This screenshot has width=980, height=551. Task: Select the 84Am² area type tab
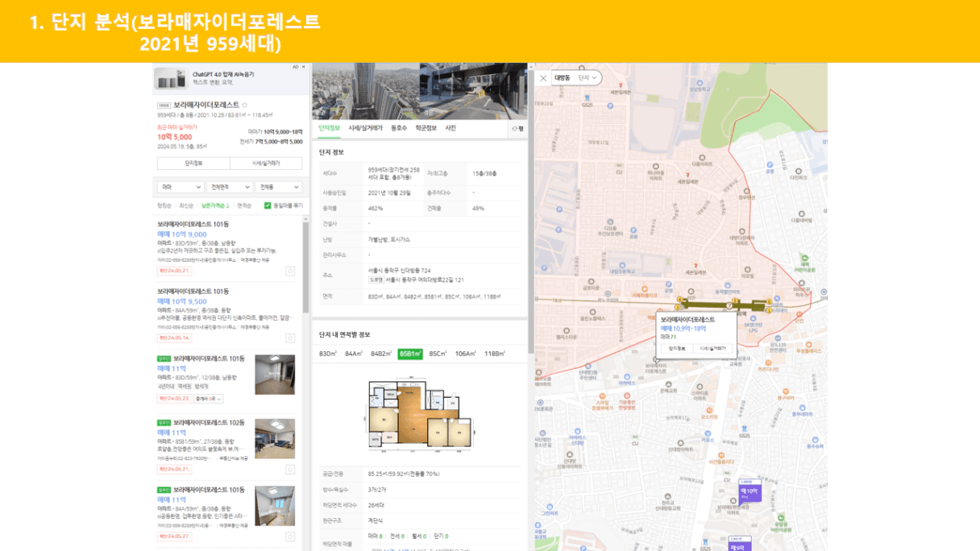point(354,354)
